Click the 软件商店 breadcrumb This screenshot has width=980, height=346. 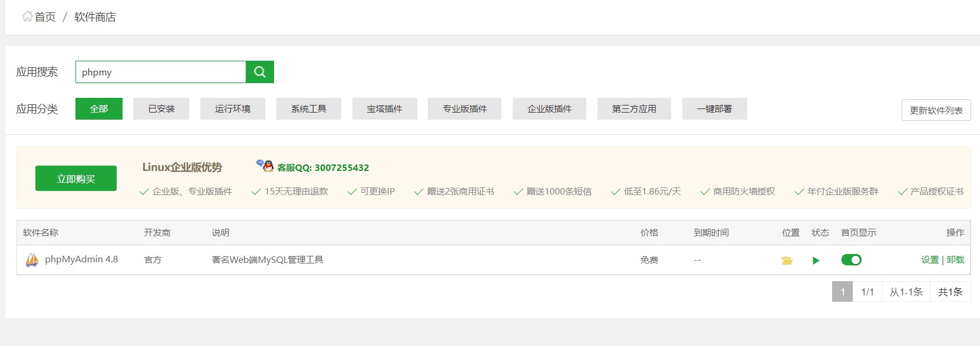click(x=95, y=17)
